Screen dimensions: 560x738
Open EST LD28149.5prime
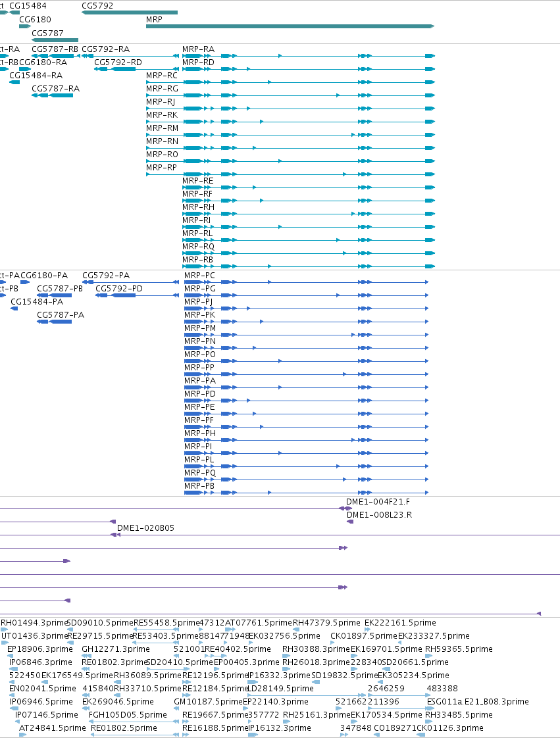click(x=281, y=689)
